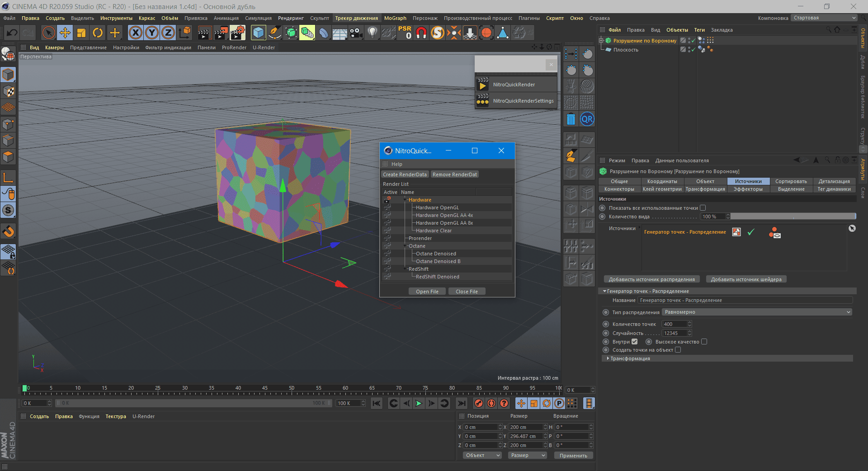Uncheck the Внутри checkbox

tap(635, 342)
